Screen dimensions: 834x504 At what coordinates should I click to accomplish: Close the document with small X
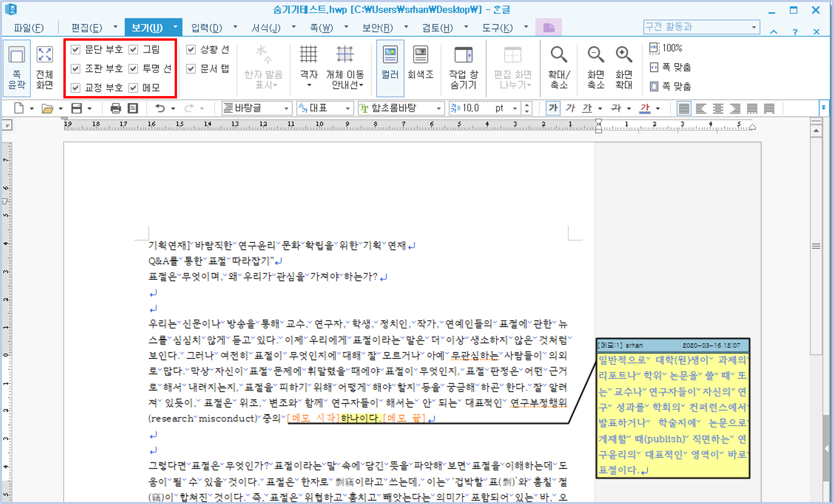click(816, 32)
